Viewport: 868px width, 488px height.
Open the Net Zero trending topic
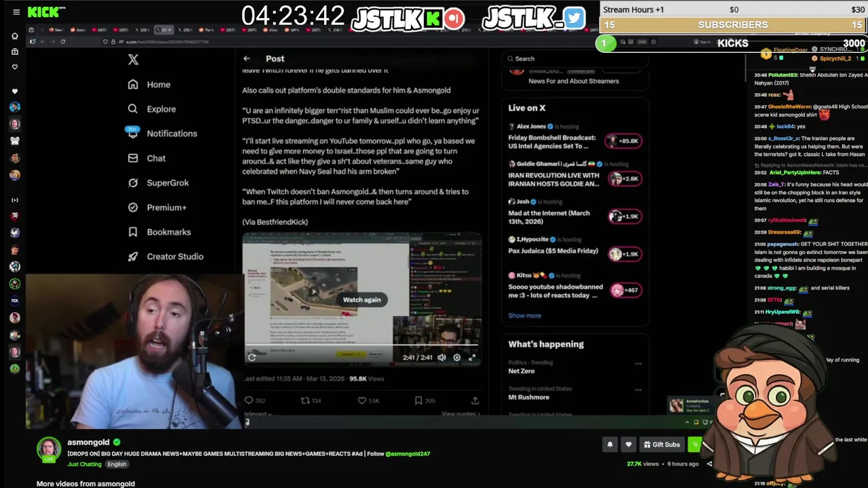click(521, 371)
